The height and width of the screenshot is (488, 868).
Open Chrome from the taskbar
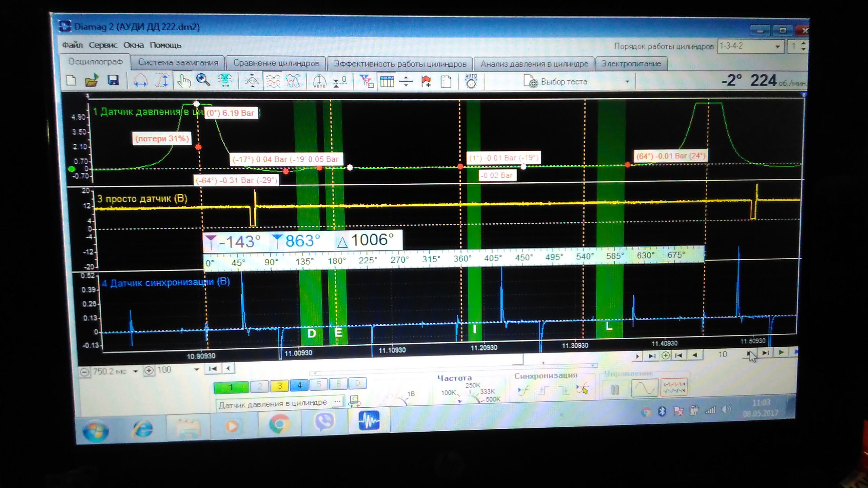tap(279, 424)
